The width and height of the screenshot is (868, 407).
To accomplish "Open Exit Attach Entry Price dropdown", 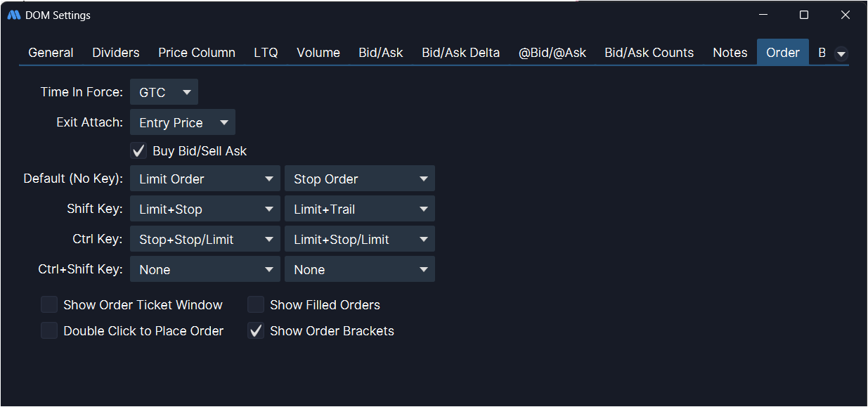I will [x=183, y=122].
